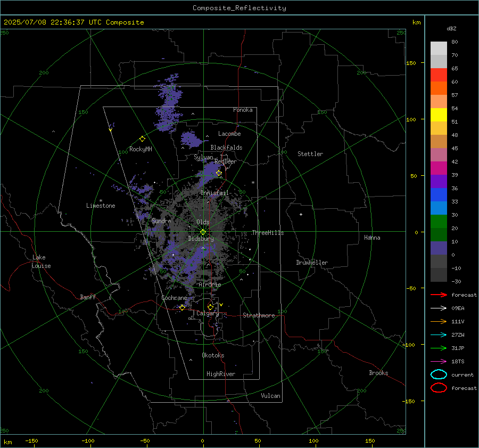Click the Lake Louise label

41,262
